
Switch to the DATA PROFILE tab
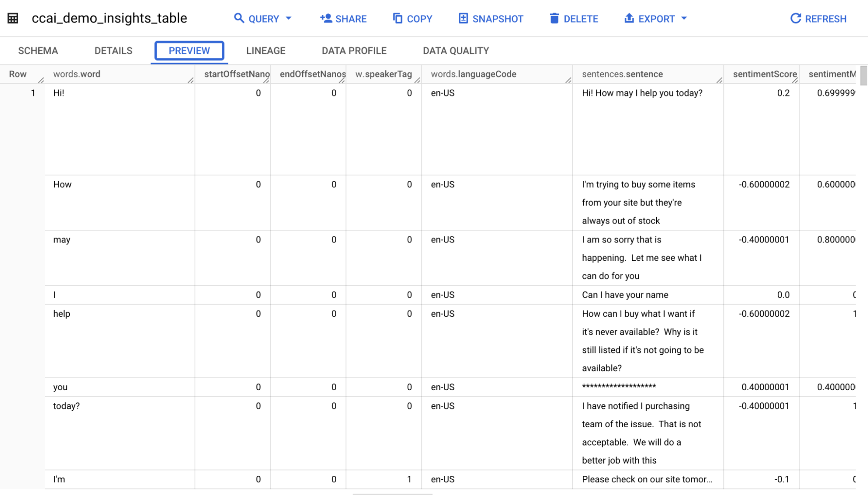[x=353, y=50]
